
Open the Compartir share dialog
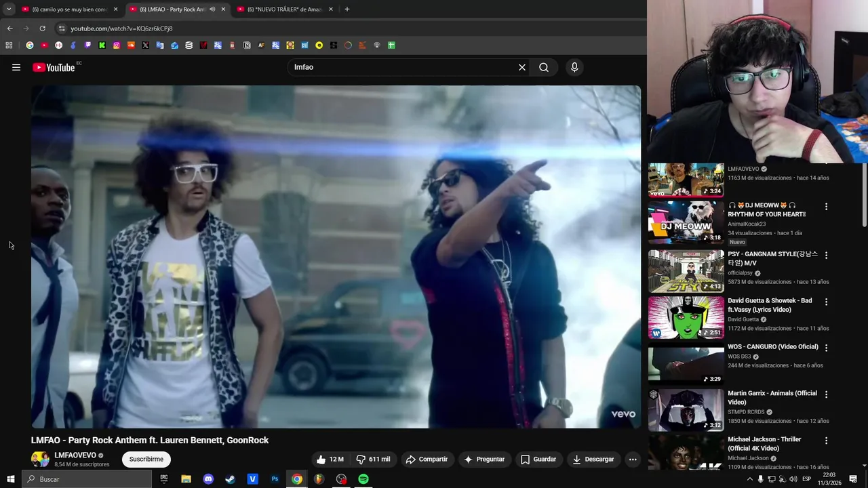tap(427, 459)
